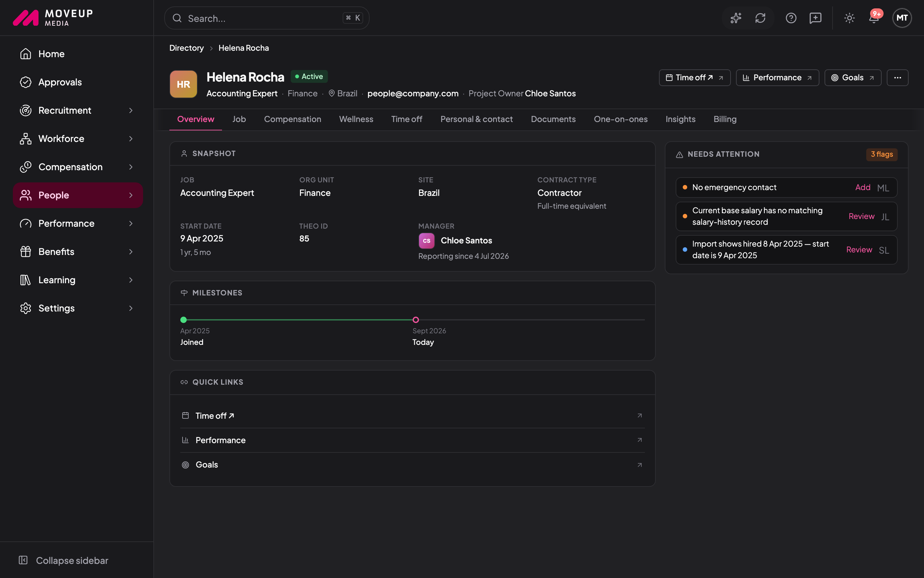Image resolution: width=924 pixels, height=578 pixels.
Task: Click the Goals header button
Action: click(852, 78)
